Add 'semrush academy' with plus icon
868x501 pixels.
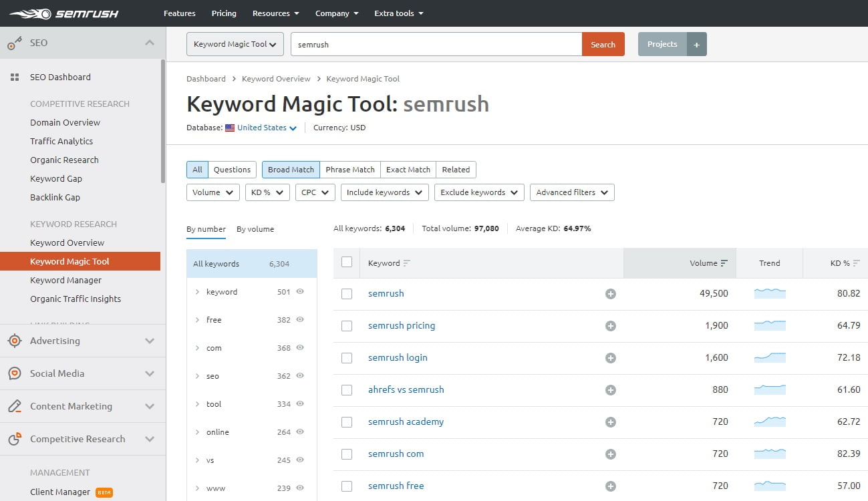point(610,422)
